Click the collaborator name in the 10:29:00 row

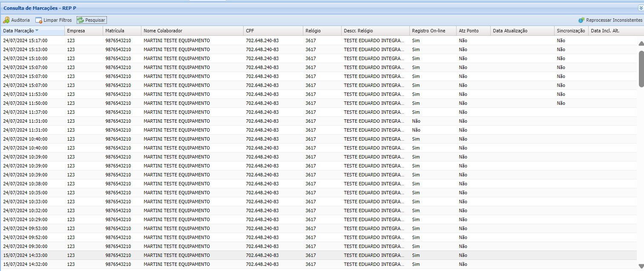[177, 219]
